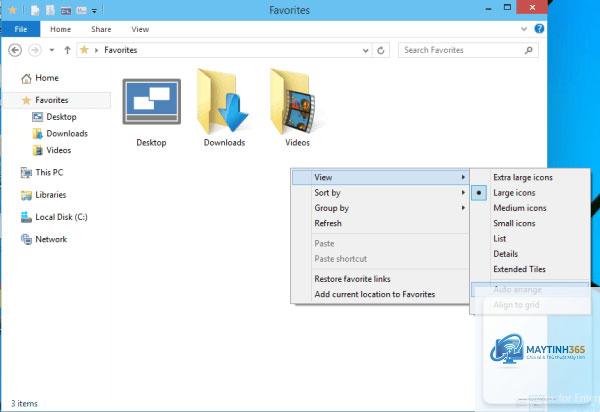Open the recent locations dropdown arrow

[x=52, y=50]
